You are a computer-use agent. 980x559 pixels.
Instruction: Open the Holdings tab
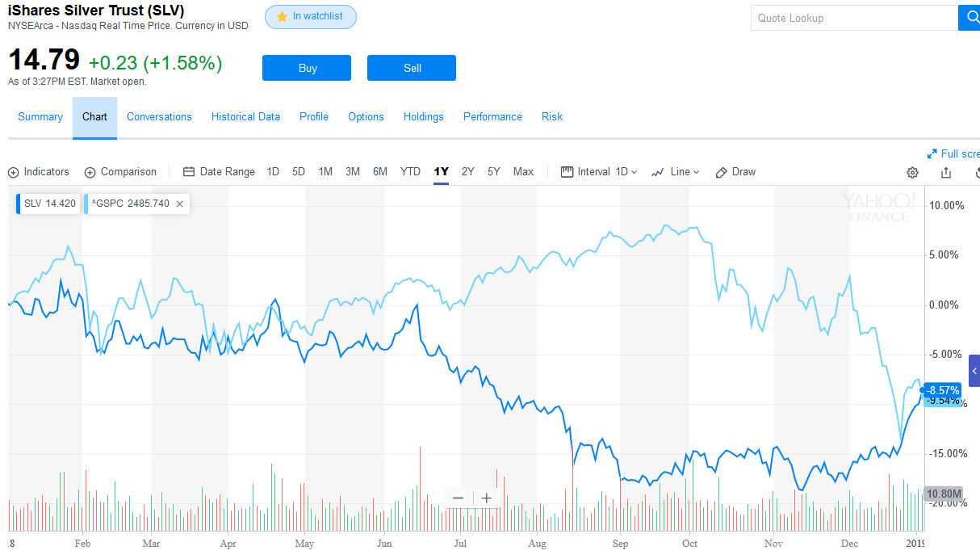pyautogui.click(x=424, y=117)
